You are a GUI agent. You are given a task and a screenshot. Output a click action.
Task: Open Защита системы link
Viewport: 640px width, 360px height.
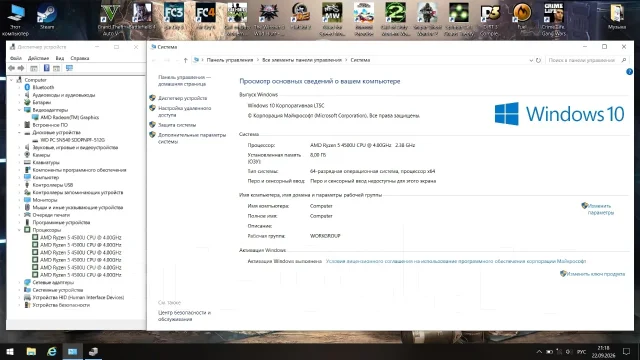(x=177, y=125)
